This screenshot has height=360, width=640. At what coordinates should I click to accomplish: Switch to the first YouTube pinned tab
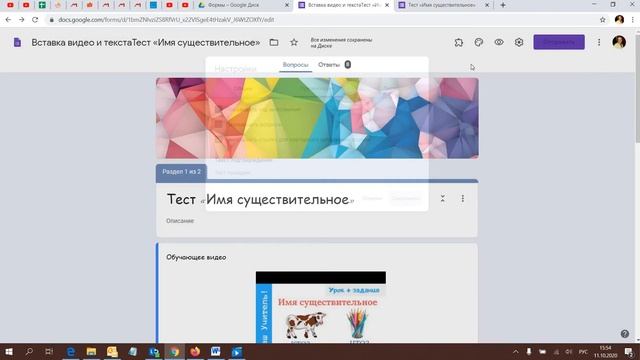tap(10, 5)
